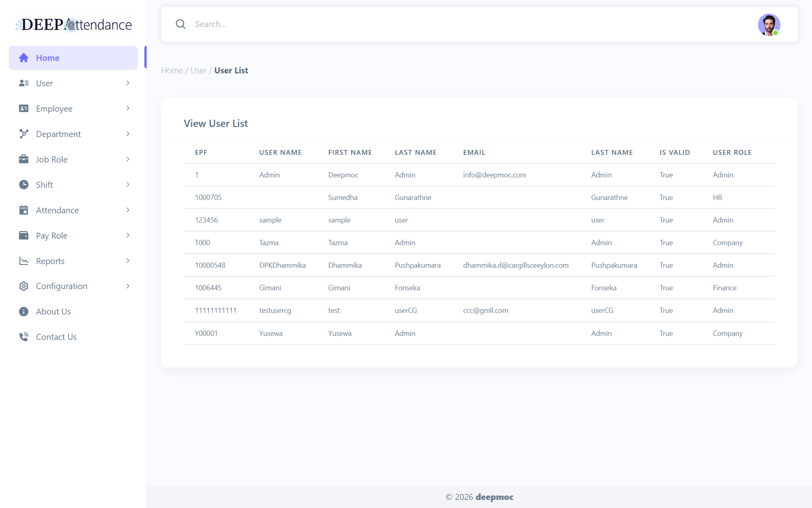Open the Department sidebar menu item
812x508 pixels.
click(x=73, y=134)
